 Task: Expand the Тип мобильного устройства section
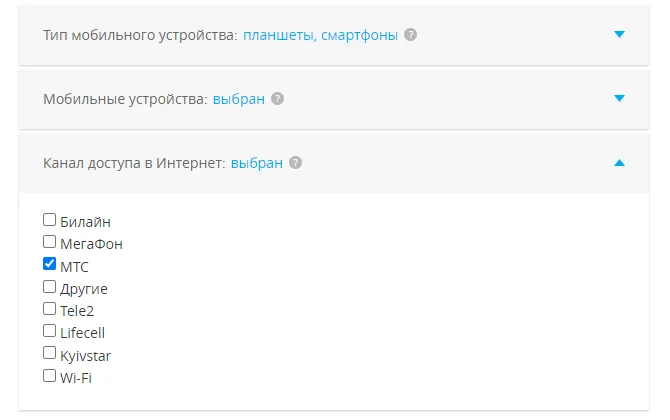click(x=619, y=35)
